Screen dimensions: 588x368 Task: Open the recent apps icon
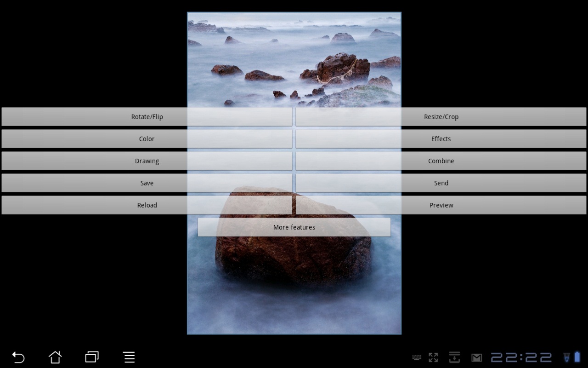(x=92, y=357)
